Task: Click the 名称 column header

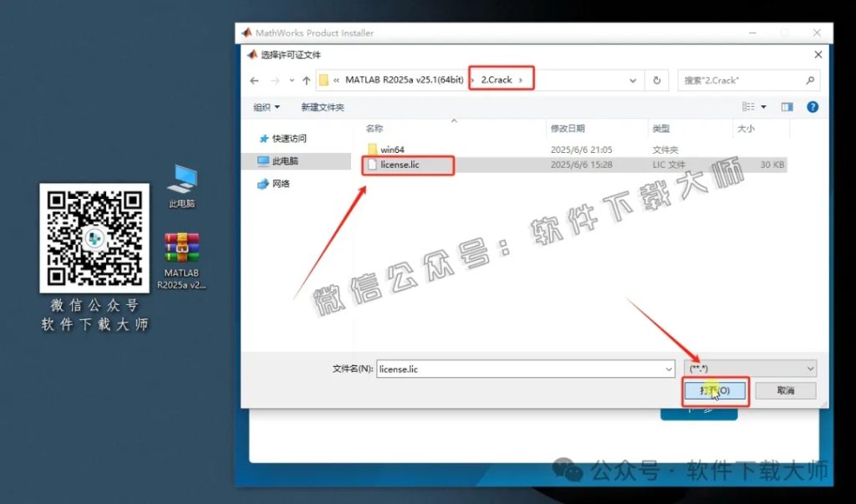Action: 374,128
